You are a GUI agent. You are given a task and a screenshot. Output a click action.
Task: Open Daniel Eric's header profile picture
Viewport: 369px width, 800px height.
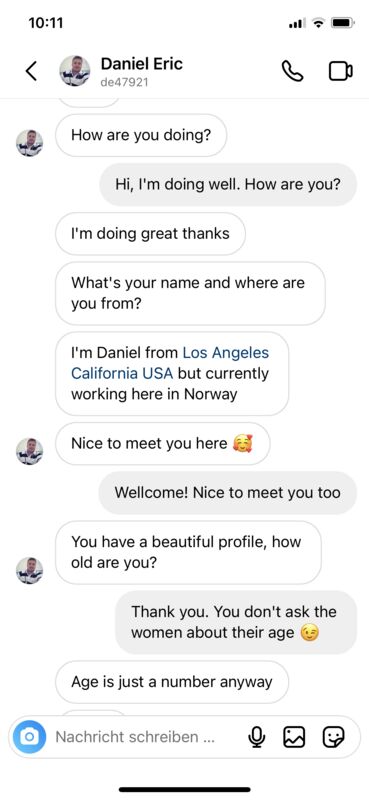pyautogui.click(x=75, y=71)
